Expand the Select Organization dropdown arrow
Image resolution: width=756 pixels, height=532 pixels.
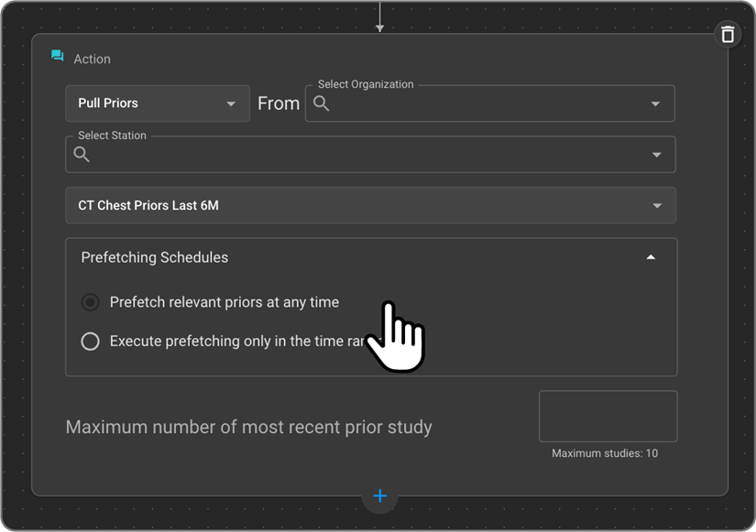655,104
